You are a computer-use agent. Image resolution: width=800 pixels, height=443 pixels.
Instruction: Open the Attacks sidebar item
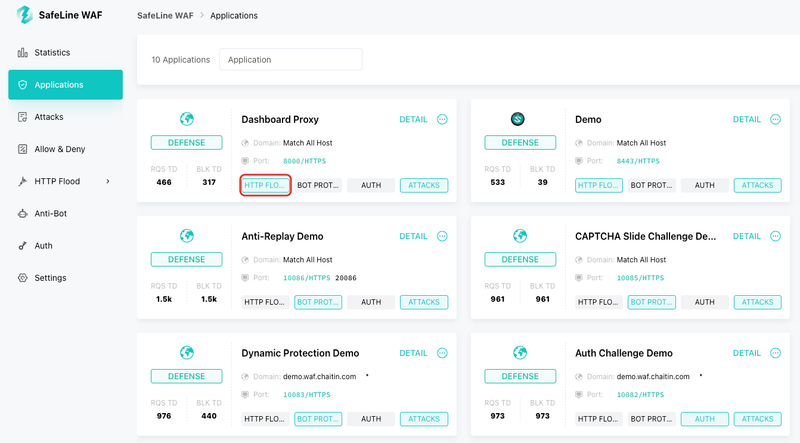(49, 117)
